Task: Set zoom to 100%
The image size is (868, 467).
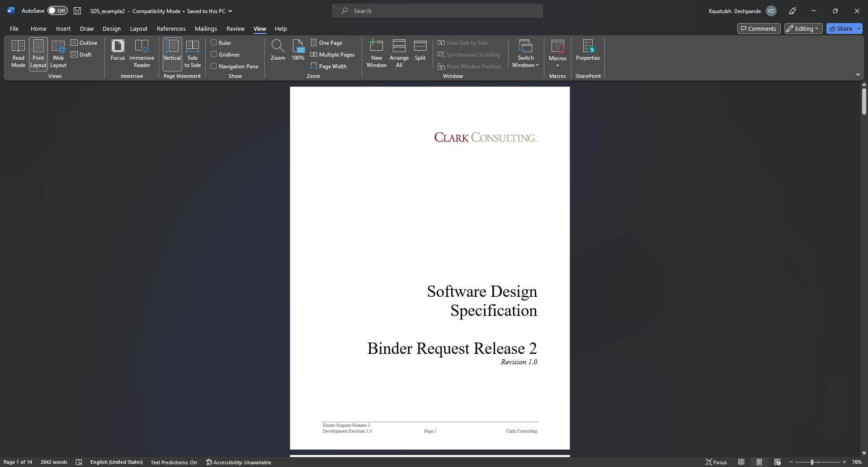Action: pos(298,50)
